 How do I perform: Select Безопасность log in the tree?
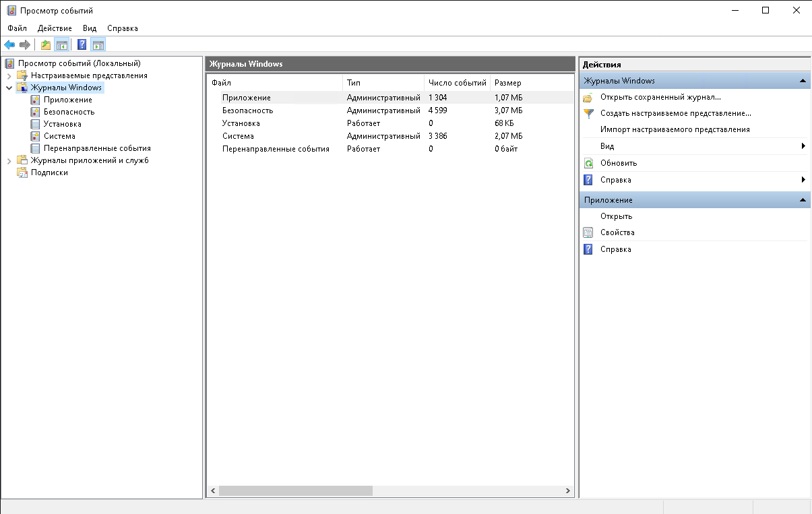click(69, 112)
